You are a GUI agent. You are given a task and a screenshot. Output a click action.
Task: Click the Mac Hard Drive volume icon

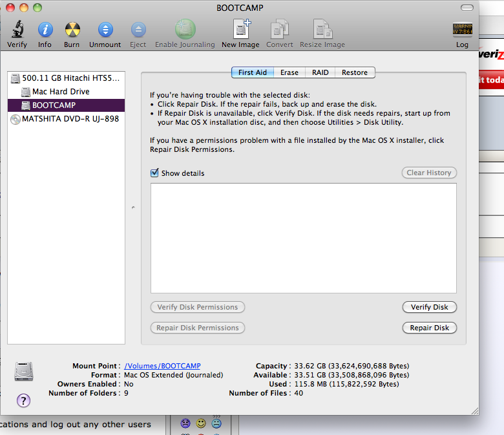click(x=26, y=92)
